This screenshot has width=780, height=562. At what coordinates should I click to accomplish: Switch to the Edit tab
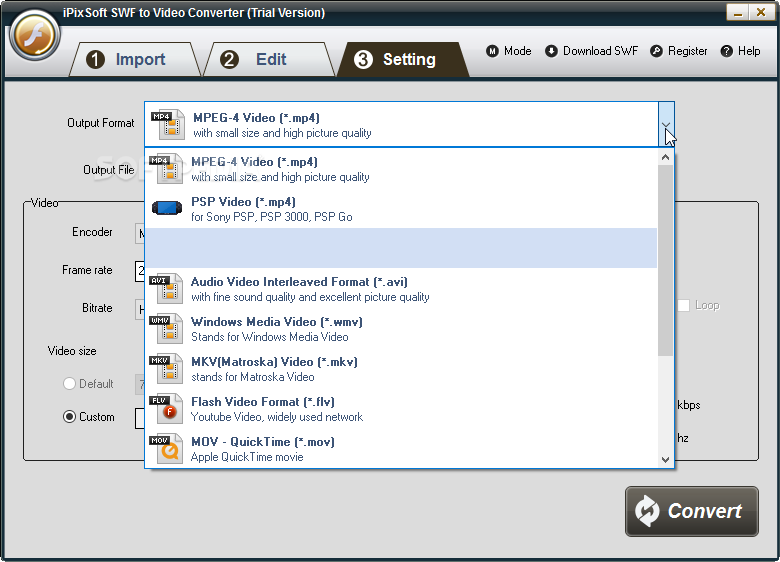pyautogui.click(x=269, y=59)
